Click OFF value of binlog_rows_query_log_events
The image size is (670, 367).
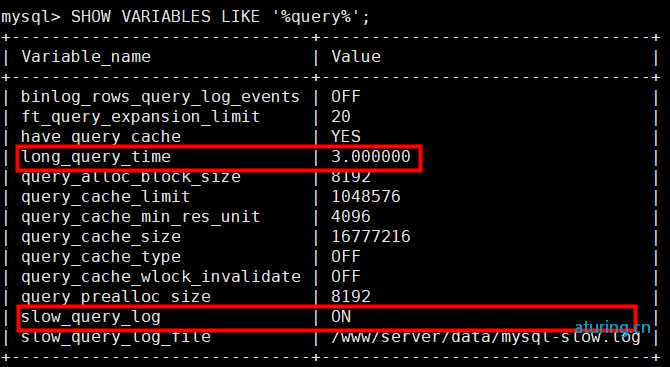point(346,97)
